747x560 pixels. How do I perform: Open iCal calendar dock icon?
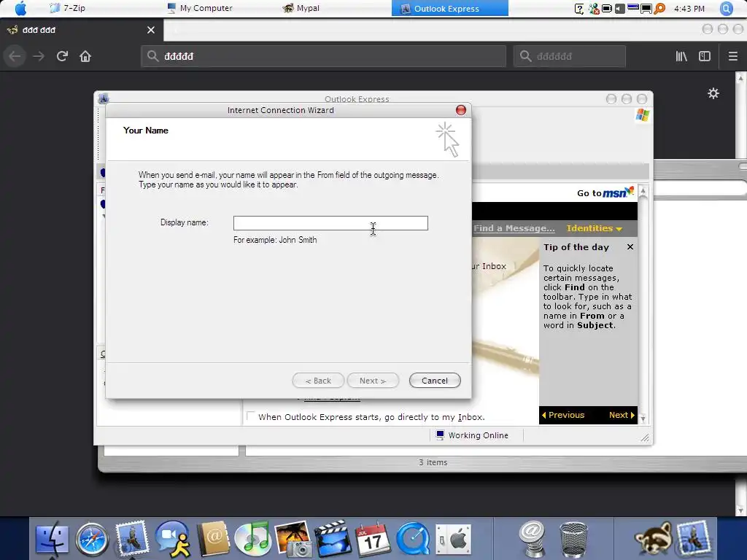pyautogui.click(x=373, y=539)
